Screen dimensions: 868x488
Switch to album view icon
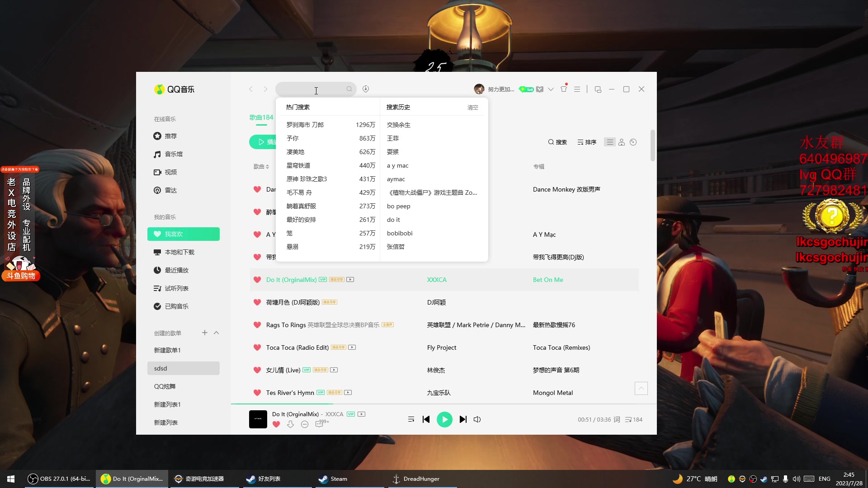(x=633, y=142)
